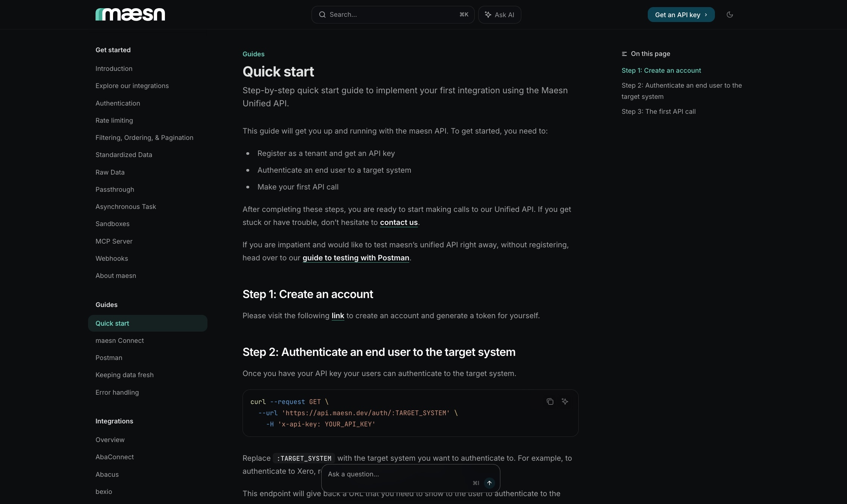Open the contact us link
The image size is (847, 504).
[399, 222]
